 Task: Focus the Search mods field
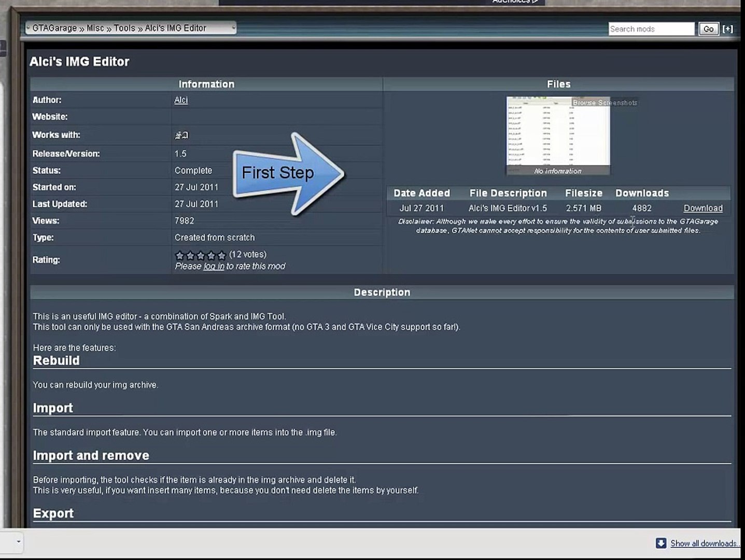tap(651, 29)
